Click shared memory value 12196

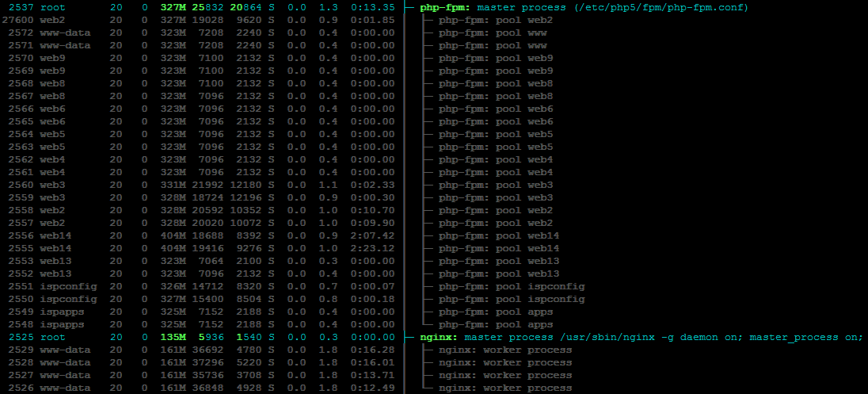[246, 198]
